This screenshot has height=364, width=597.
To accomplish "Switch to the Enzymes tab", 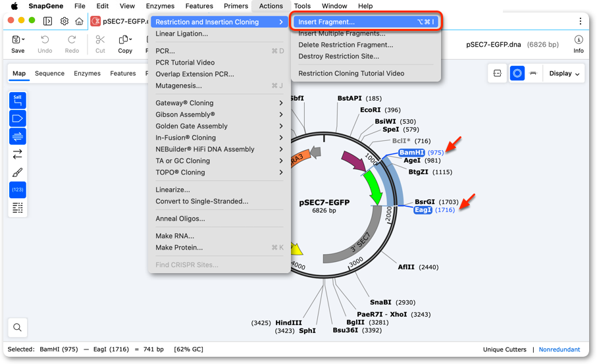I will pos(87,73).
